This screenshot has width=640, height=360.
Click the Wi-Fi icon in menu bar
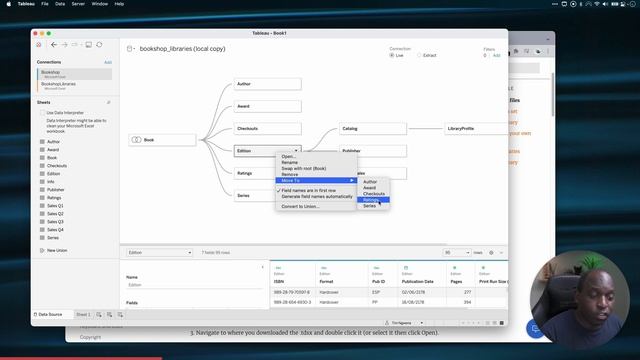[x=597, y=4]
